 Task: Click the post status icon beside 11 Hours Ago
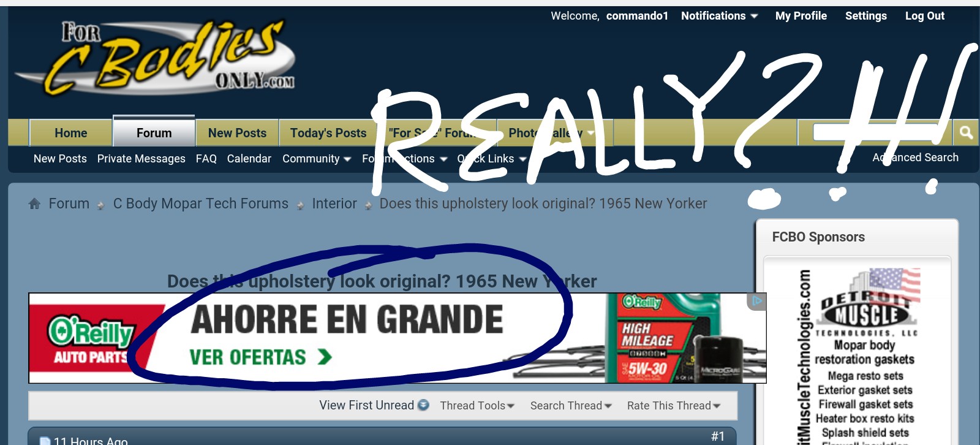(45, 441)
